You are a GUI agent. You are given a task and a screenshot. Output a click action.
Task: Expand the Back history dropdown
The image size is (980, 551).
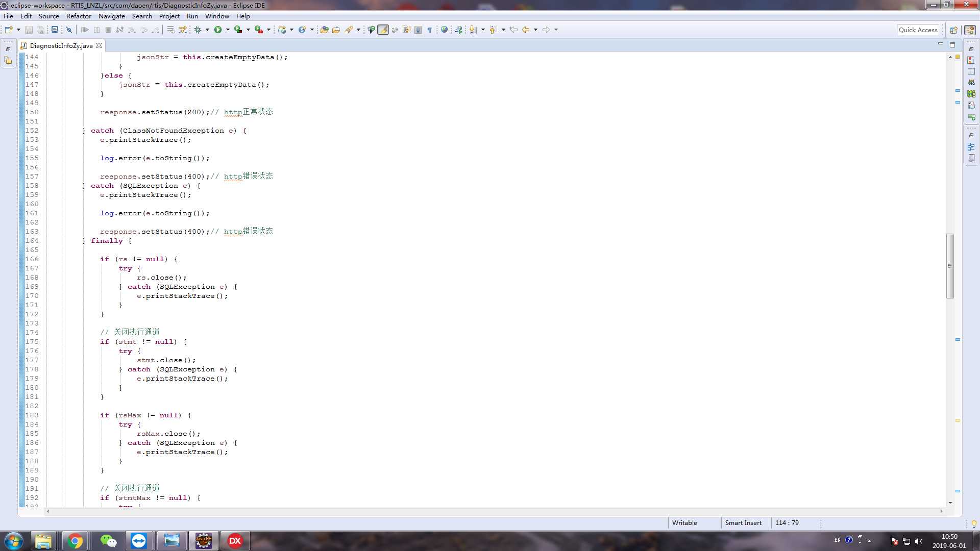[x=535, y=30]
